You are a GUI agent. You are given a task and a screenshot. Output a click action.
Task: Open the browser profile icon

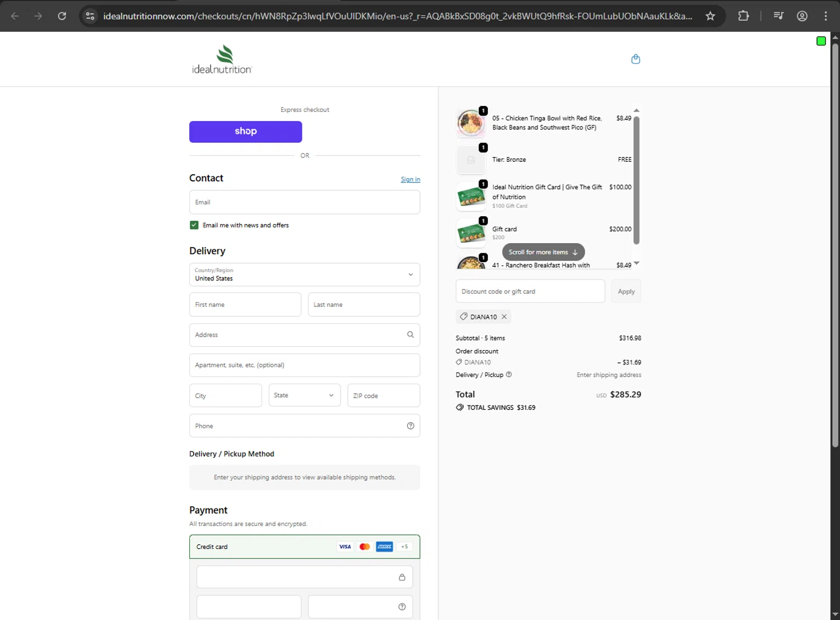click(802, 16)
